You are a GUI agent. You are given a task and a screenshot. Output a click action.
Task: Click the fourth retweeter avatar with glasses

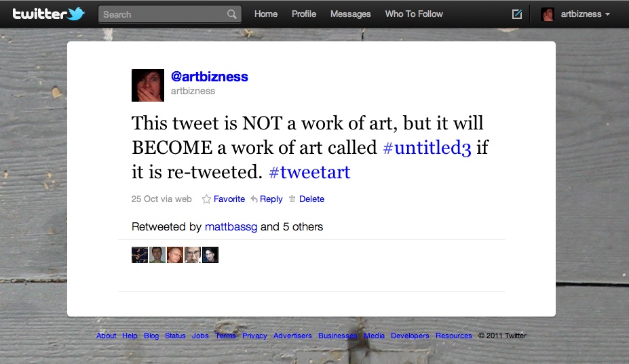(x=193, y=255)
